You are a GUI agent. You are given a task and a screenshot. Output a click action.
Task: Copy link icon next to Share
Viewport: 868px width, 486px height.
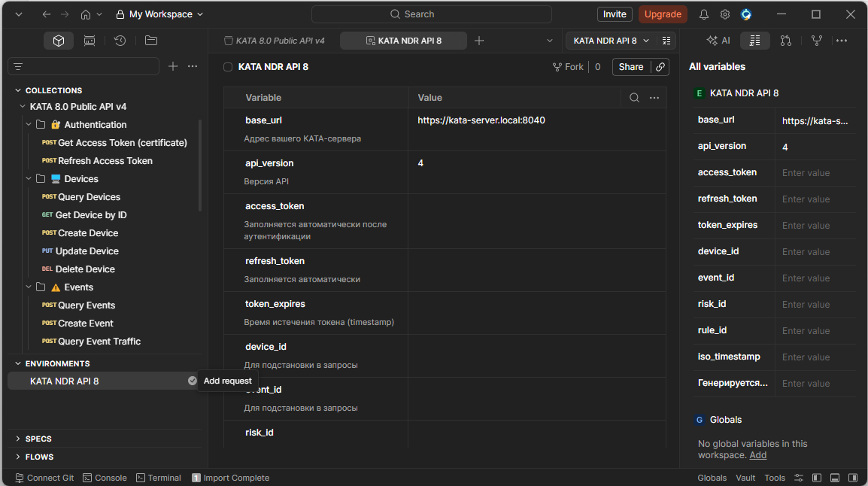click(x=660, y=67)
